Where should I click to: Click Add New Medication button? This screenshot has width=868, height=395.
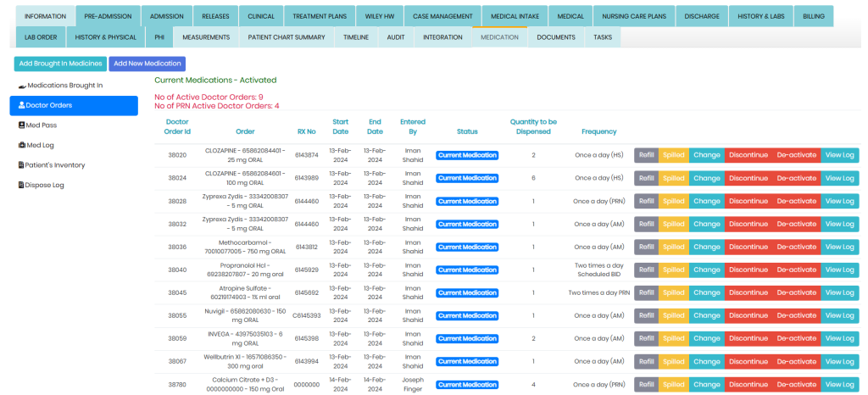[x=147, y=64]
